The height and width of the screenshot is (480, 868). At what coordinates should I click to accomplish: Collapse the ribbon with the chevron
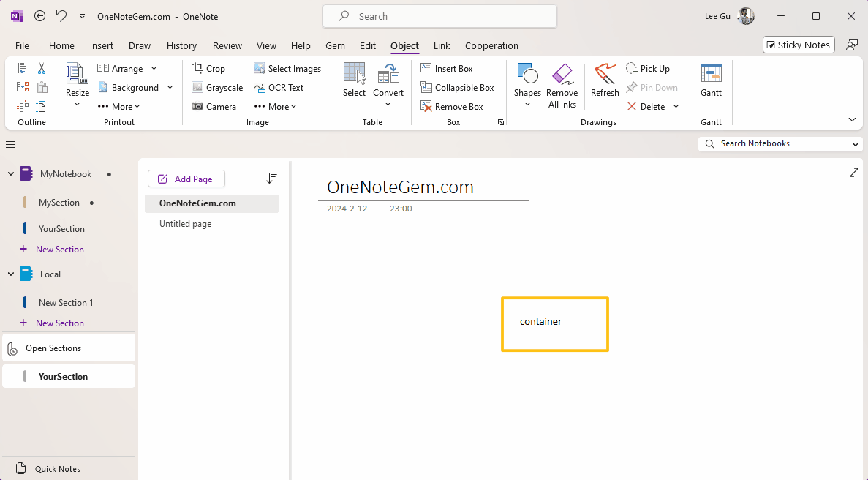pyautogui.click(x=852, y=119)
